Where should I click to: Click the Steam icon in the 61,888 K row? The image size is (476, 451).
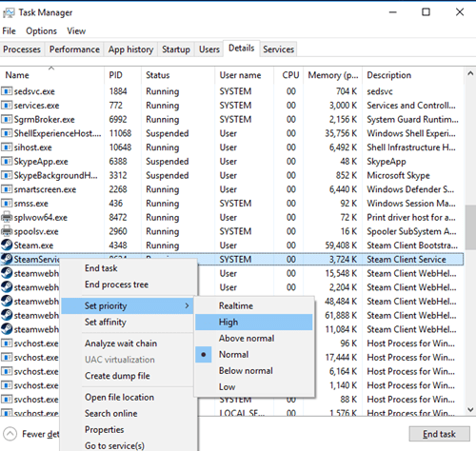click(x=7, y=315)
